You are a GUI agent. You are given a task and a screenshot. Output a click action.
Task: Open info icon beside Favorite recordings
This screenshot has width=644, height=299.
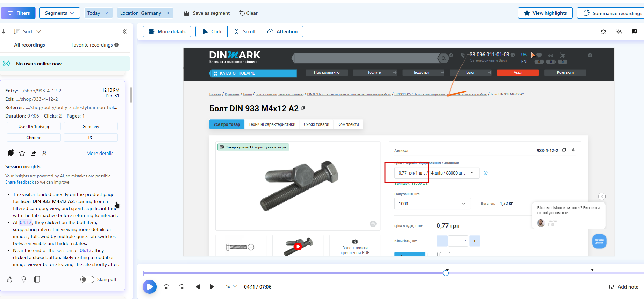click(x=116, y=45)
